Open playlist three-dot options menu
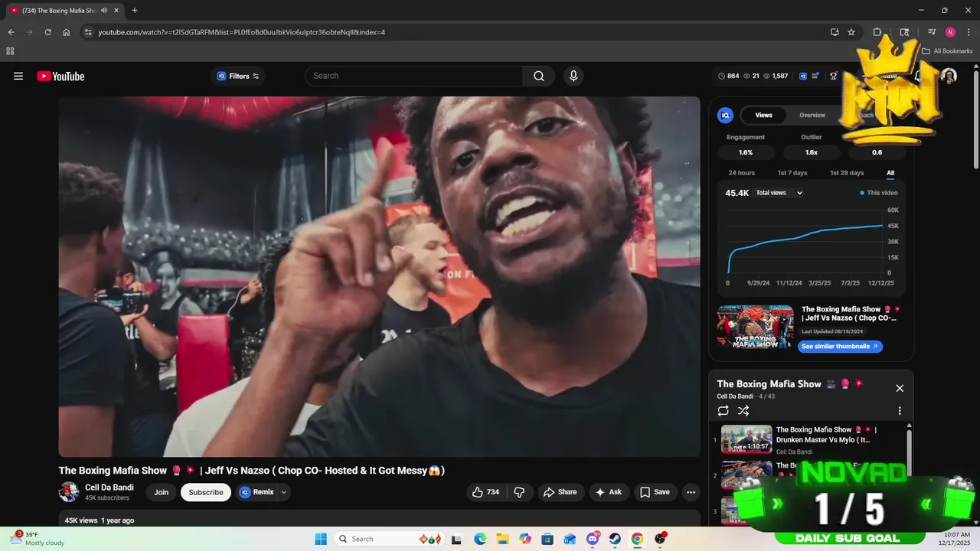 [x=900, y=411]
